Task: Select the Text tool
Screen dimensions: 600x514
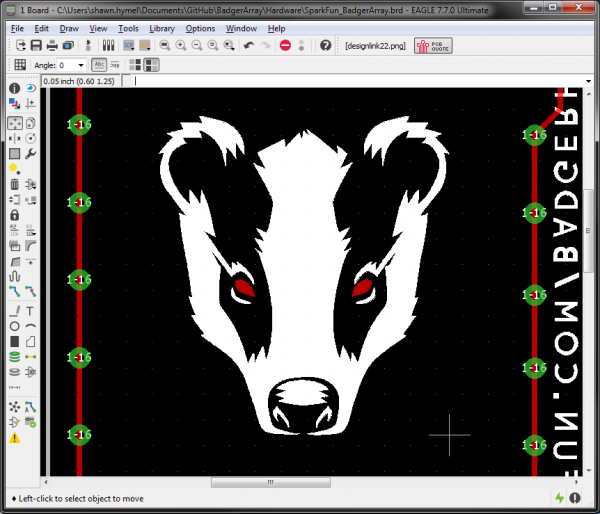Action: (31, 311)
